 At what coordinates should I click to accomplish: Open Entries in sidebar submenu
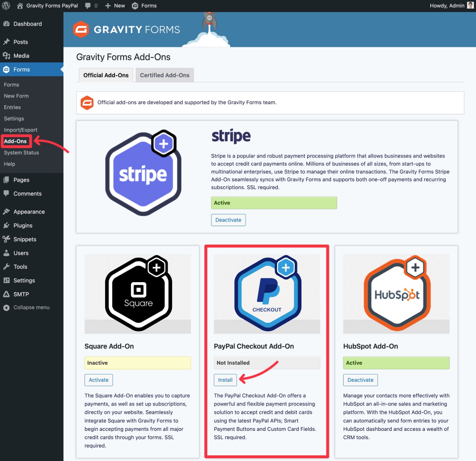pyautogui.click(x=12, y=107)
